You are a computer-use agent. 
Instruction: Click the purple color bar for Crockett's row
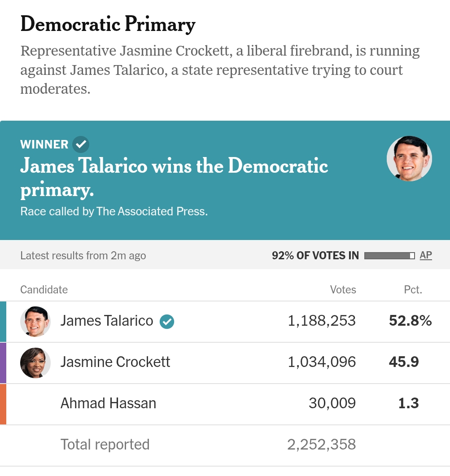pyautogui.click(x=3, y=362)
